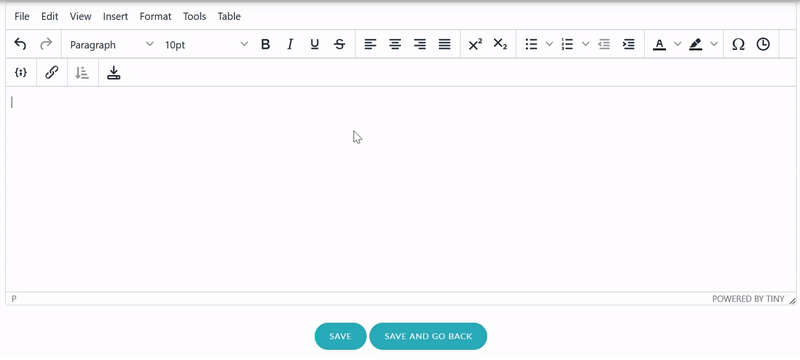Open the Format menu

[x=155, y=16]
